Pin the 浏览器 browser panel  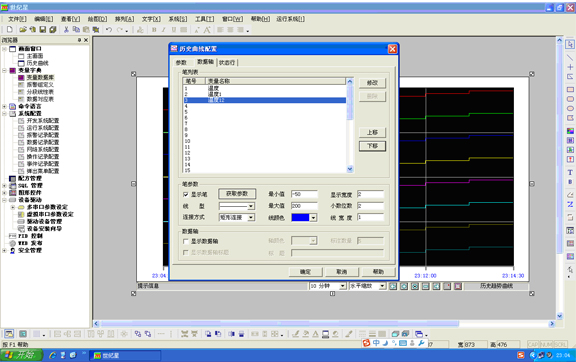[x=79, y=40]
